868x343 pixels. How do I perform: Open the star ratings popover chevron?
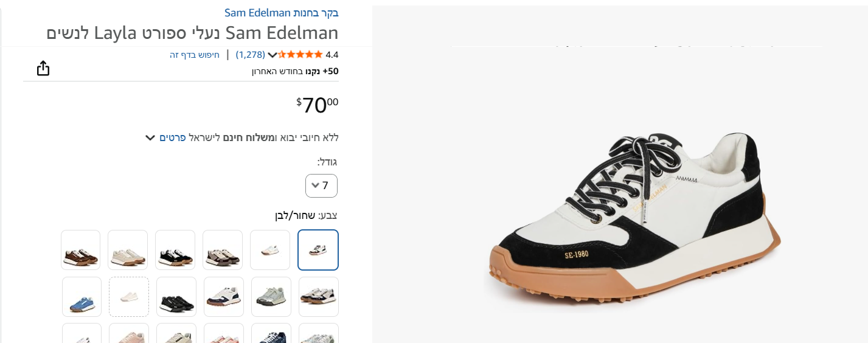tap(273, 55)
